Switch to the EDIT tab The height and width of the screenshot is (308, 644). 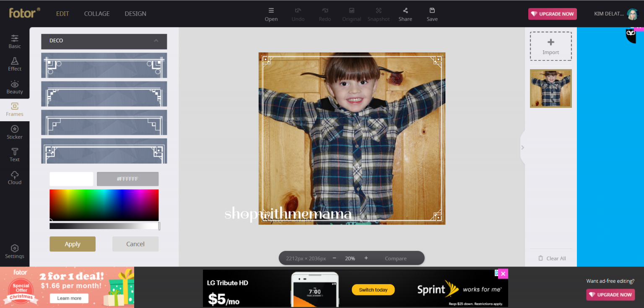click(62, 13)
